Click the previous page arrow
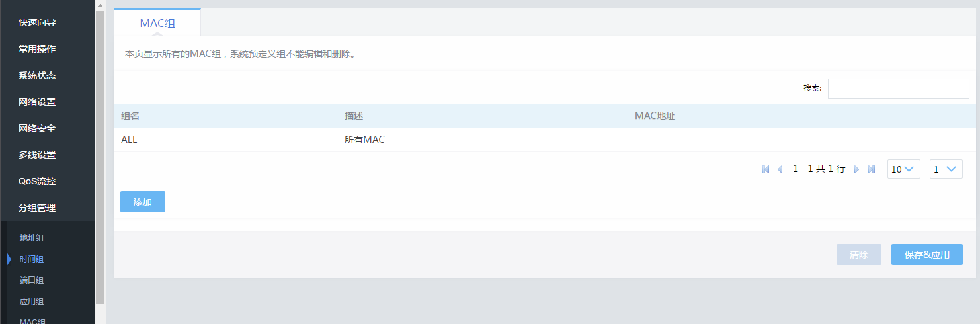The height and width of the screenshot is (324, 980). pyautogui.click(x=780, y=169)
